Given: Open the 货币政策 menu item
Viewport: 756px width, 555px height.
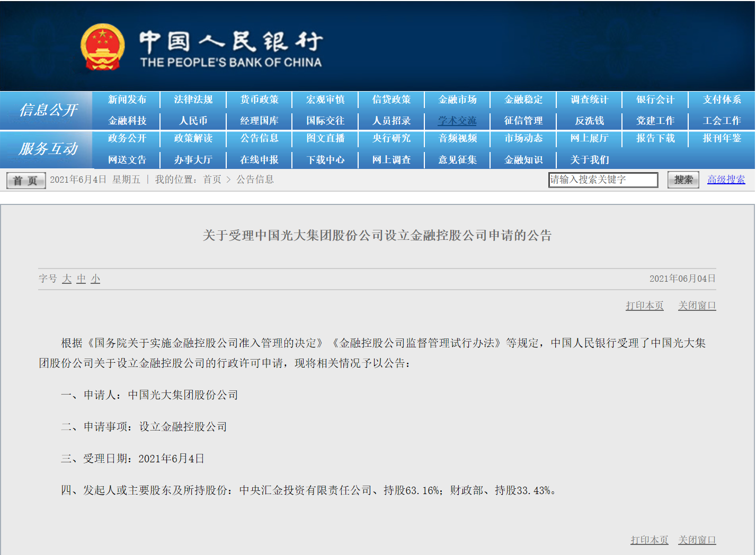Looking at the screenshot, I should coord(259,100).
